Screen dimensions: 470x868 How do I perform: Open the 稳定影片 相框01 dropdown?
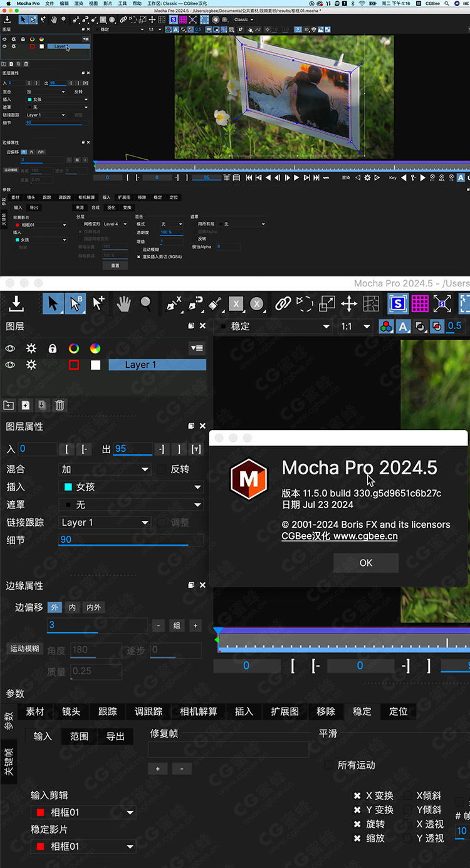click(83, 846)
